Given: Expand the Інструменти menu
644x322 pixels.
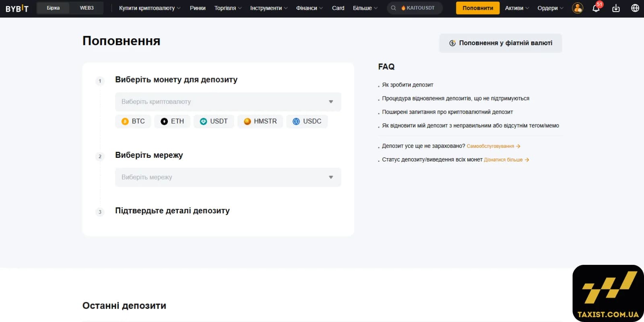Looking at the screenshot, I should tap(269, 8).
